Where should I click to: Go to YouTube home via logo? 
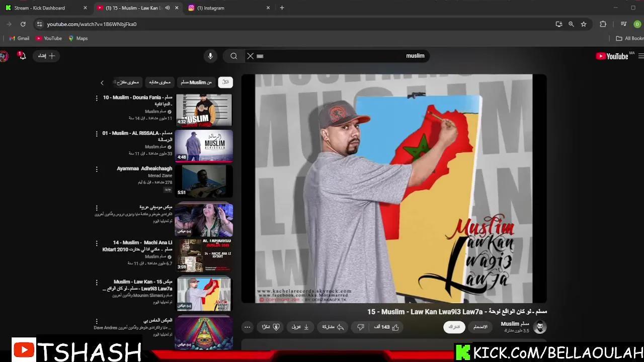pos(612,56)
